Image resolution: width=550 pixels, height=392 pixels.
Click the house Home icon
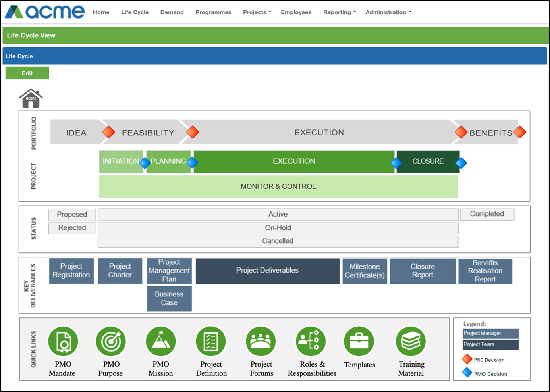click(x=31, y=98)
